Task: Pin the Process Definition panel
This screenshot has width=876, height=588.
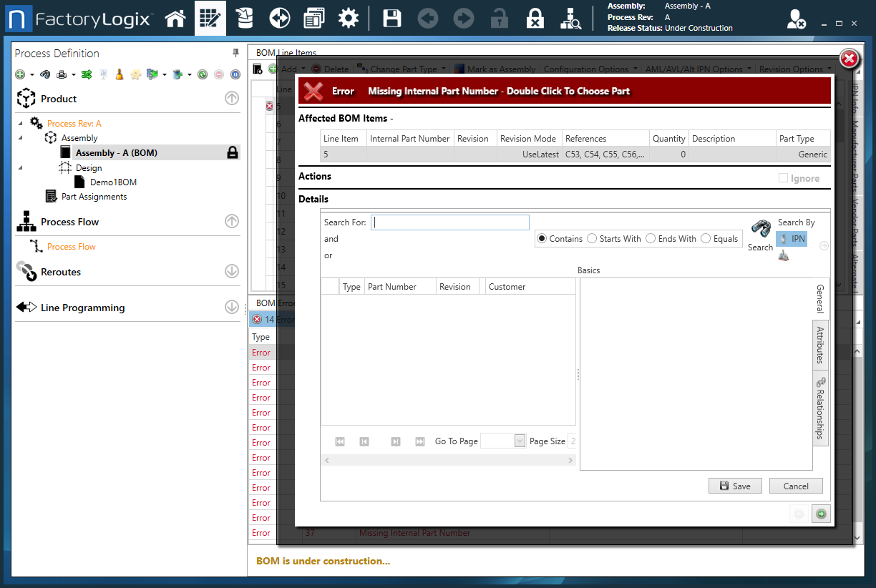Action: tap(235, 52)
